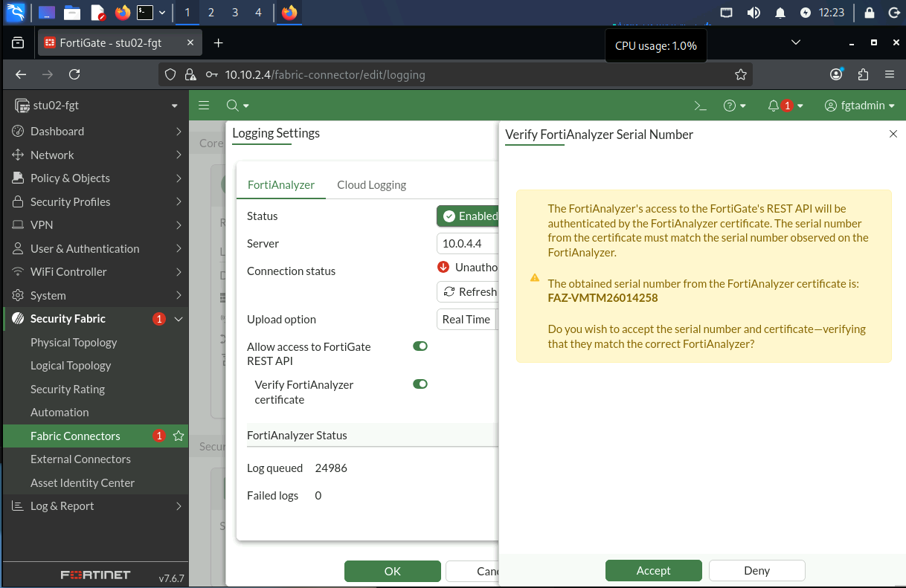
Task: Disable Allow access to FortiGate REST API
Action: click(420, 346)
